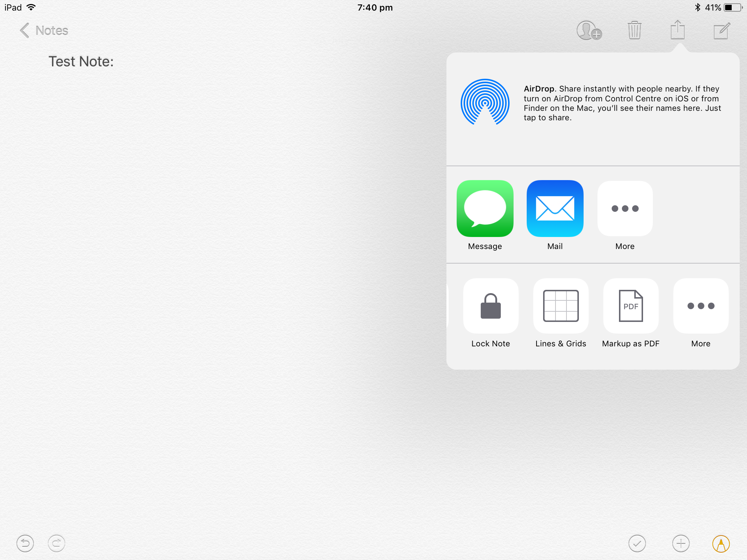Tap the plus attachment button
Screen dimensions: 747x560
681,544
